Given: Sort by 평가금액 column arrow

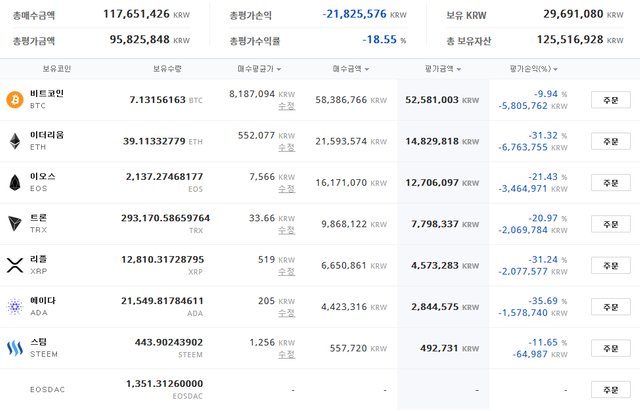Looking at the screenshot, I should [x=459, y=69].
